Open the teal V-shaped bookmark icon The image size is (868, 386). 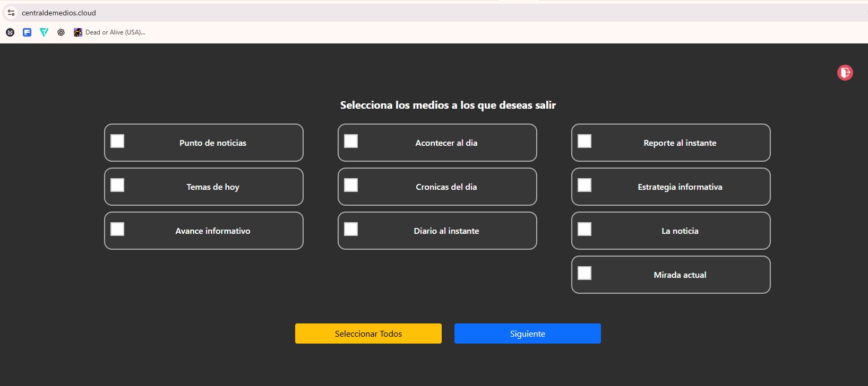[x=44, y=32]
